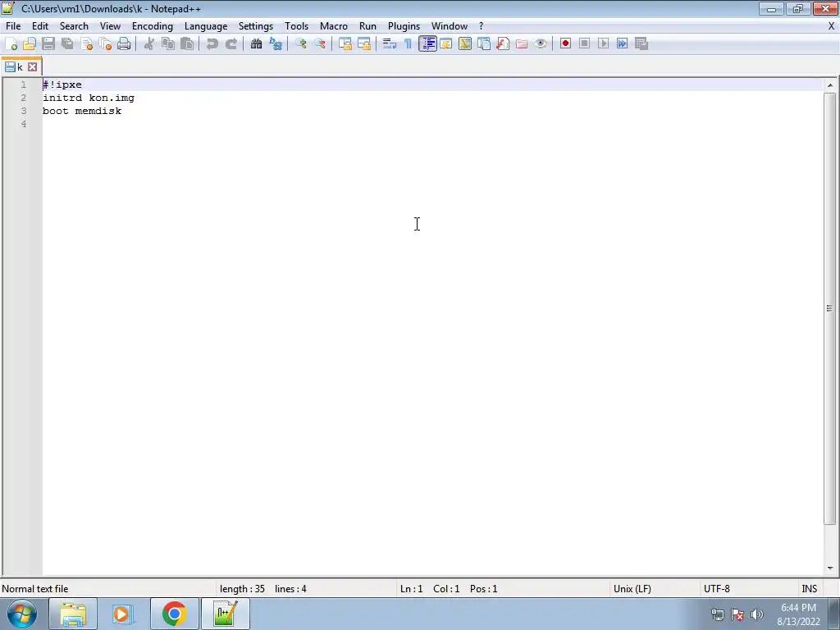Open the Macro menu
This screenshot has height=630, width=840.
[x=334, y=26]
